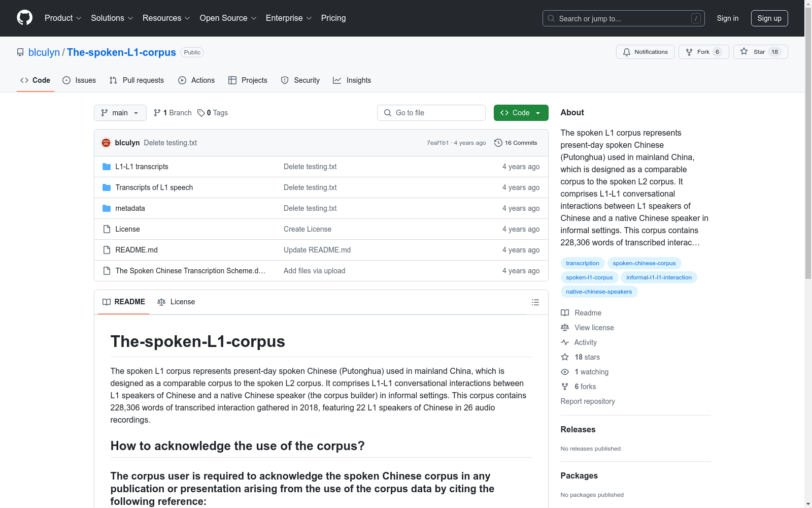Click the bell icon in Notifications button
This screenshot has width=812, height=508.
point(627,52)
